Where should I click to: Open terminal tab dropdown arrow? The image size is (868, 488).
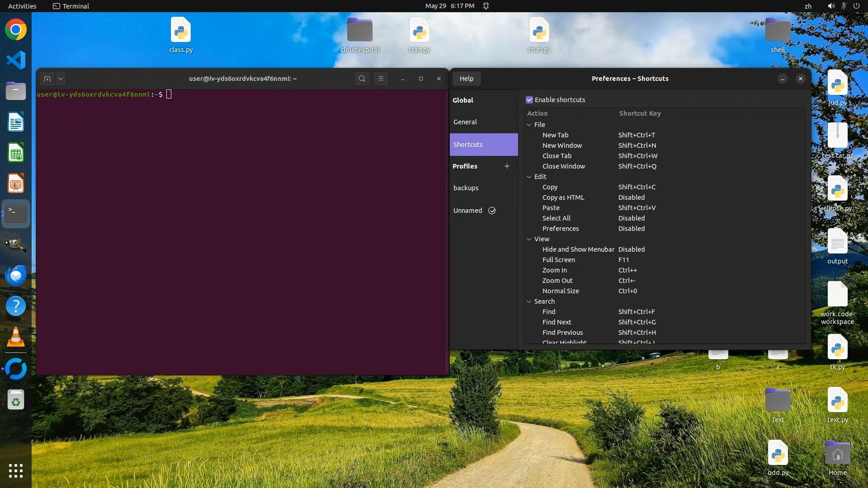(61, 79)
